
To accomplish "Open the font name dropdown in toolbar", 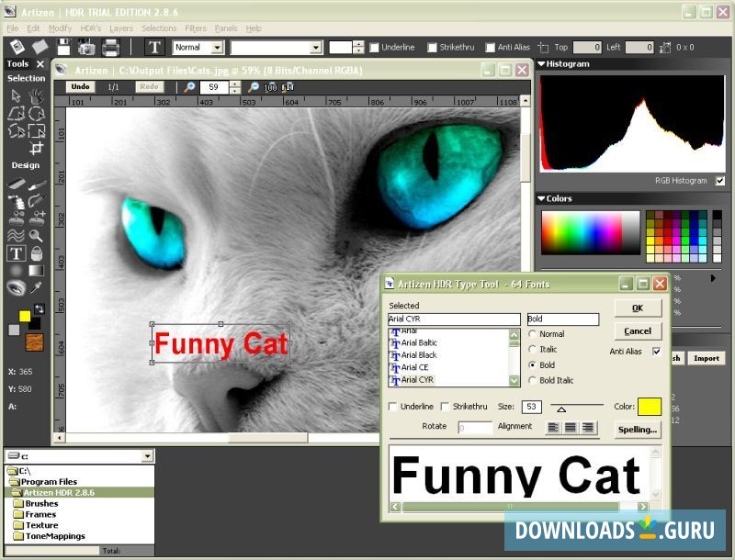I will tap(316, 48).
